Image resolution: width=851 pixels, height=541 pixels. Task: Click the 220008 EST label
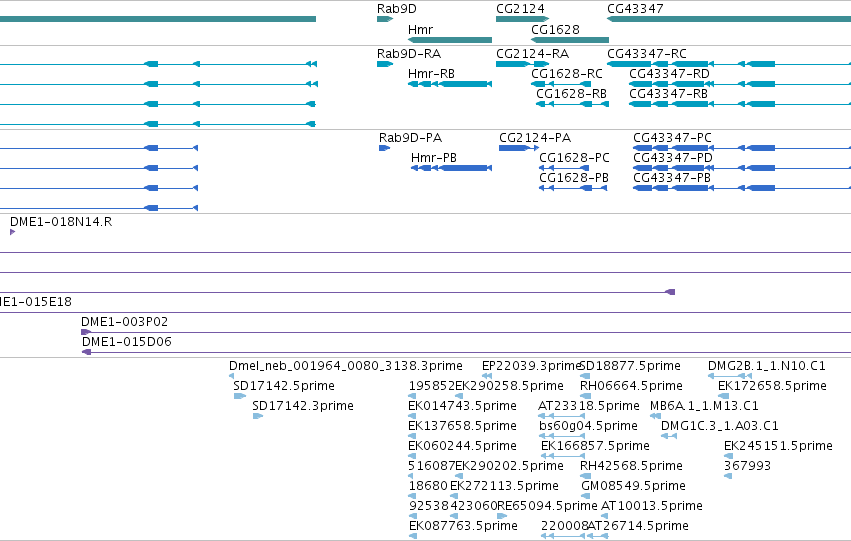click(x=564, y=526)
